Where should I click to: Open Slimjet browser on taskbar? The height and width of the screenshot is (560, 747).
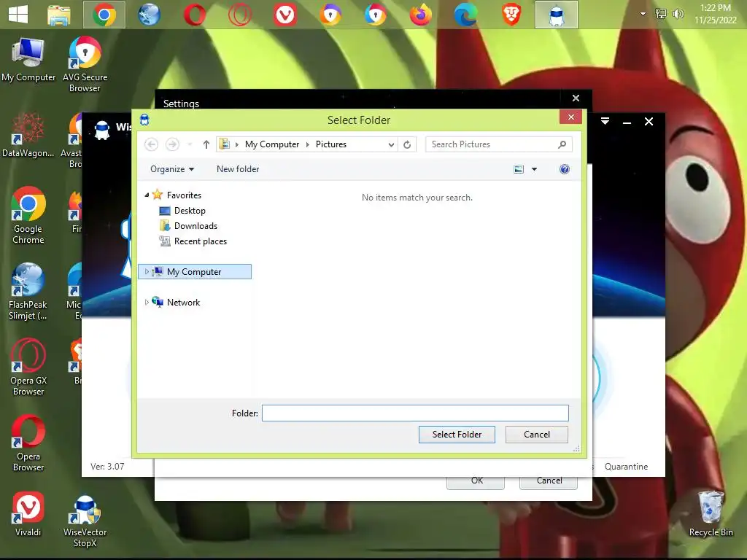click(x=149, y=15)
